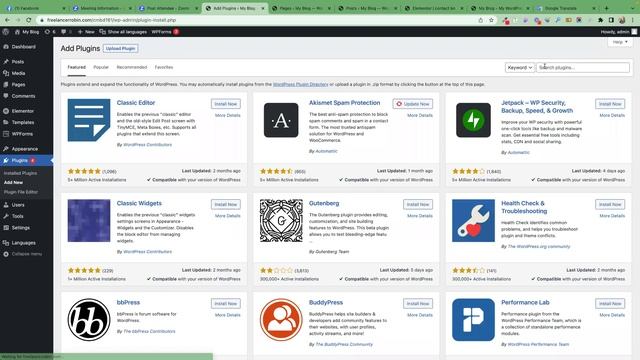
Task: Switch to the Google Translate browser tab
Action: (567, 8)
